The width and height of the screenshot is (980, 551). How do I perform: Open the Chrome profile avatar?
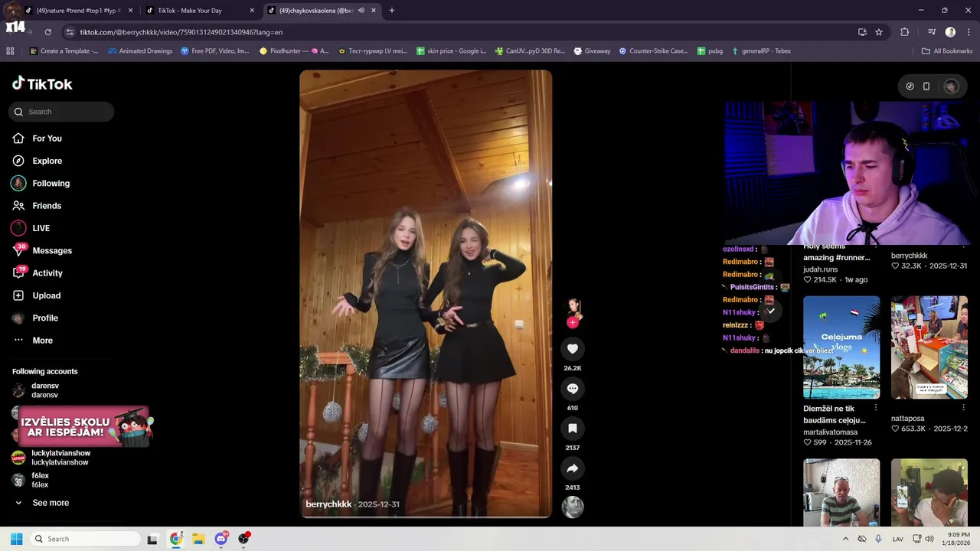tap(950, 32)
